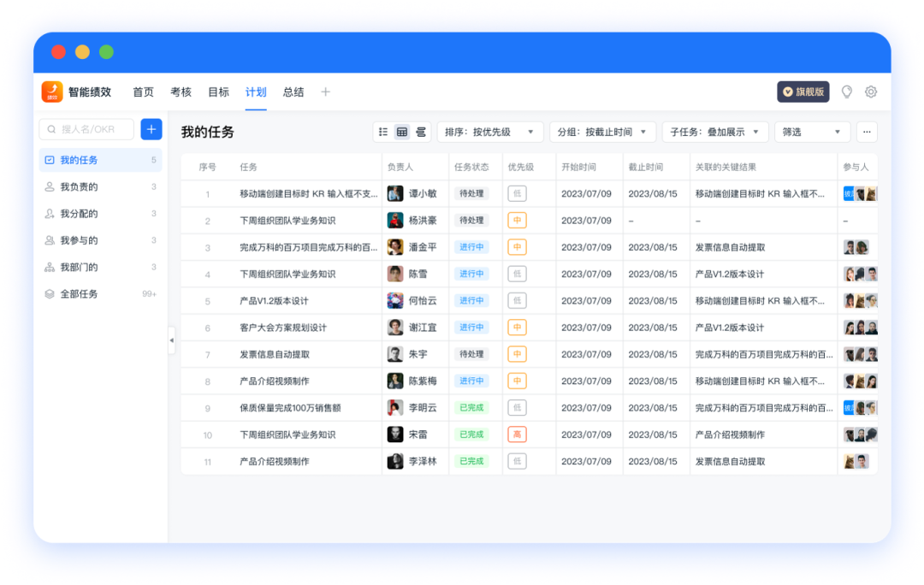
Task: Click the 低 priority tag in row 1
Action: tap(517, 193)
